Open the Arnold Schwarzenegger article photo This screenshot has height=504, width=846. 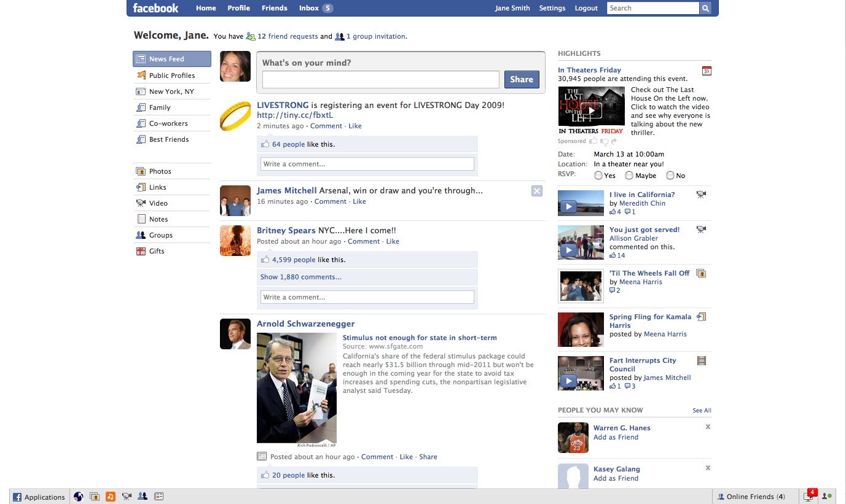pos(297,388)
